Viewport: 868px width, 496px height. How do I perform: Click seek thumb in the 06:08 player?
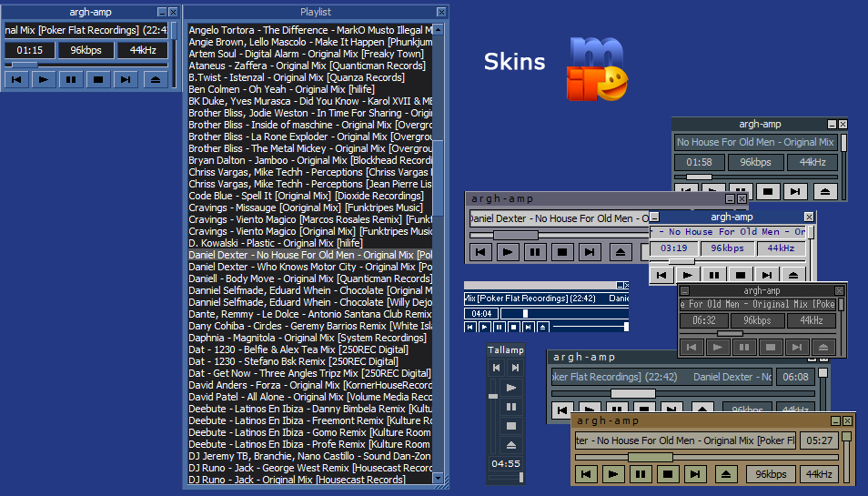(632, 393)
